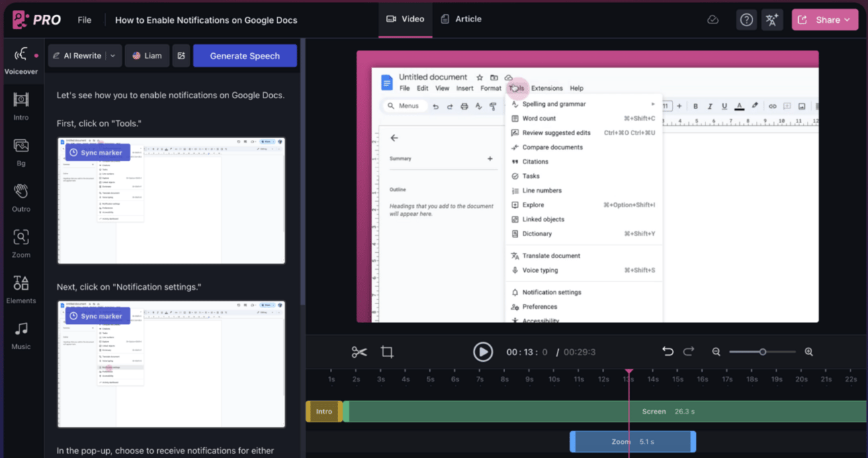
Task: Click Generate Speech button
Action: 245,56
